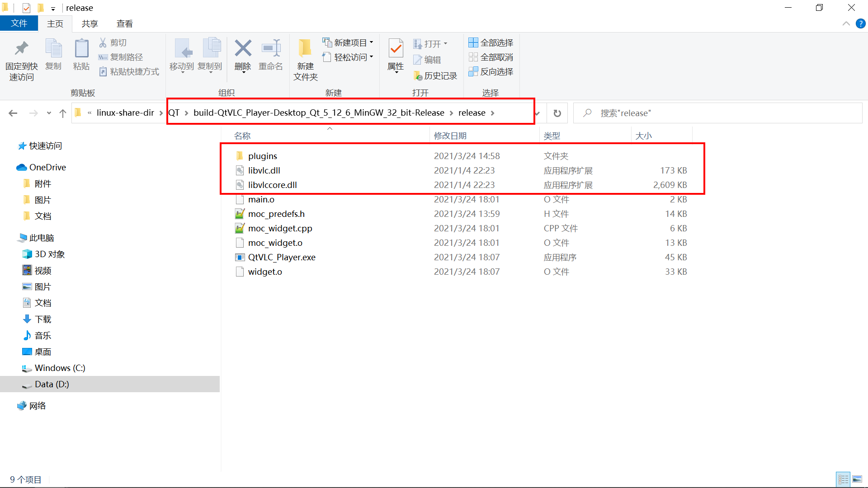This screenshot has height=488, width=868.
Task: Click the Pin to Quick Access icon
Action: pos(21,49)
